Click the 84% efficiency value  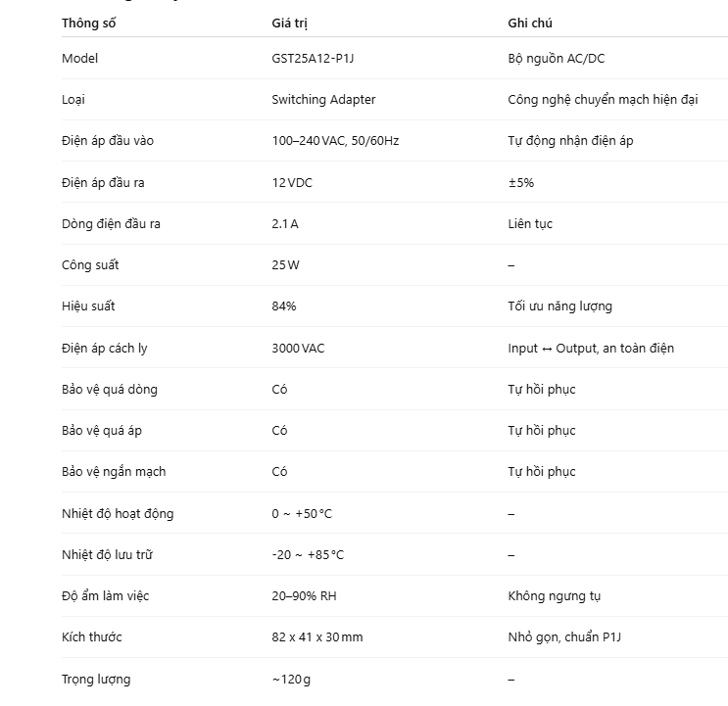tap(284, 306)
